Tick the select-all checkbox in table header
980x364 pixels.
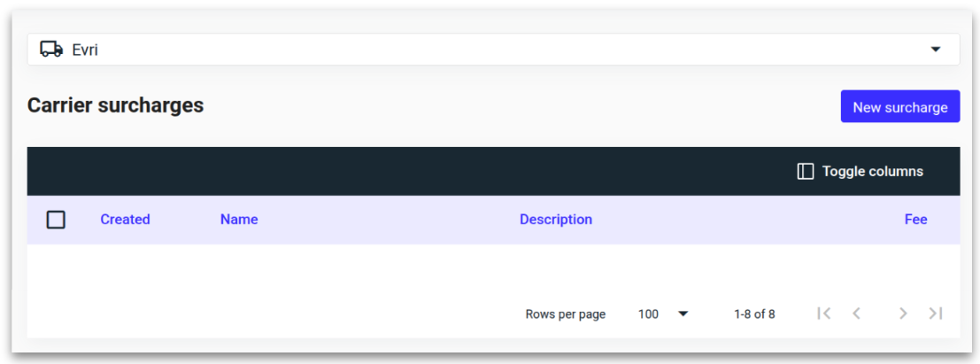tap(56, 220)
